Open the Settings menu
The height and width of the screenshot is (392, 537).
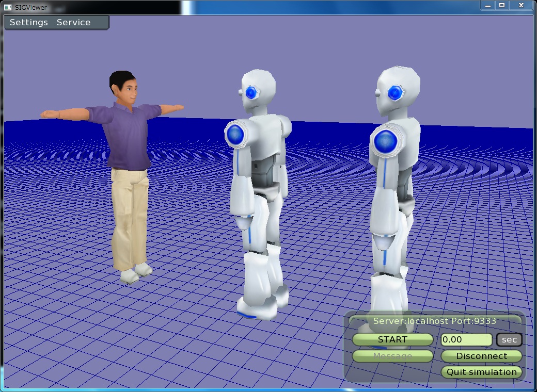[29, 23]
